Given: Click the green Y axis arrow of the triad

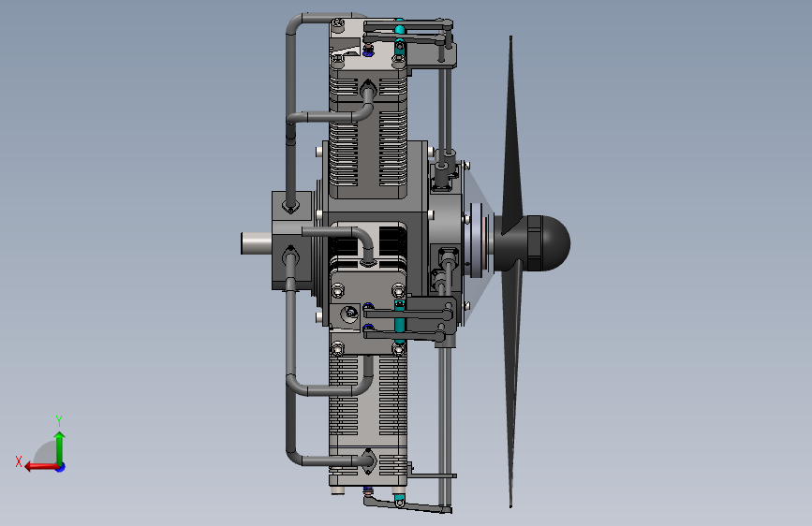Looking at the screenshot, I should 60,447.
